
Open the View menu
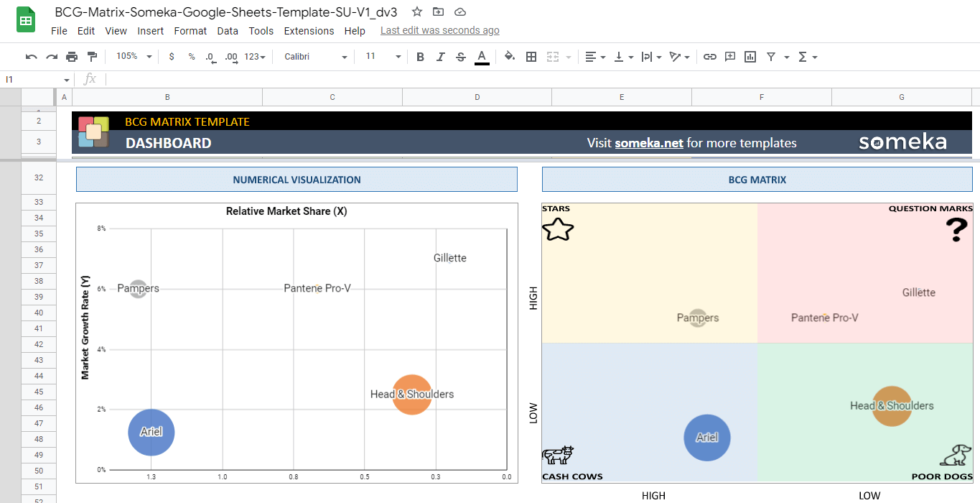click(x=116, y=31)
